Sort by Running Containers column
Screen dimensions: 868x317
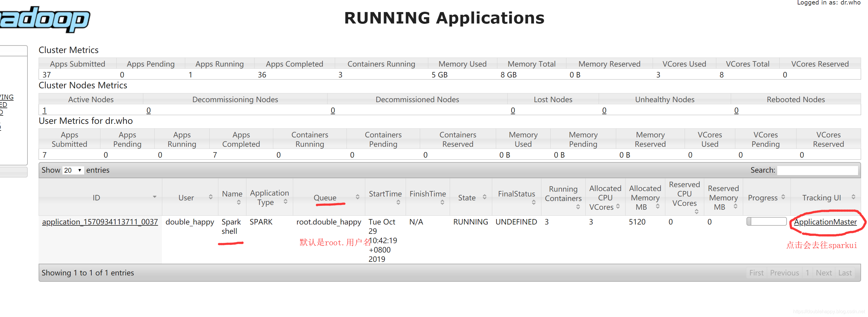point(563,197)
